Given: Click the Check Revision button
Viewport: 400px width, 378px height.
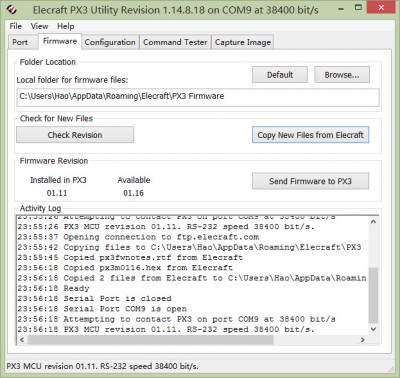Looking at the screenshot, I should click(x=75, y=135).
